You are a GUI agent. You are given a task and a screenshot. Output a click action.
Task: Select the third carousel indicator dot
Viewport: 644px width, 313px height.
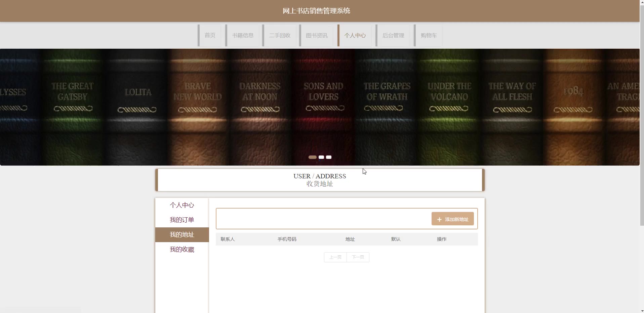[329, 157]
